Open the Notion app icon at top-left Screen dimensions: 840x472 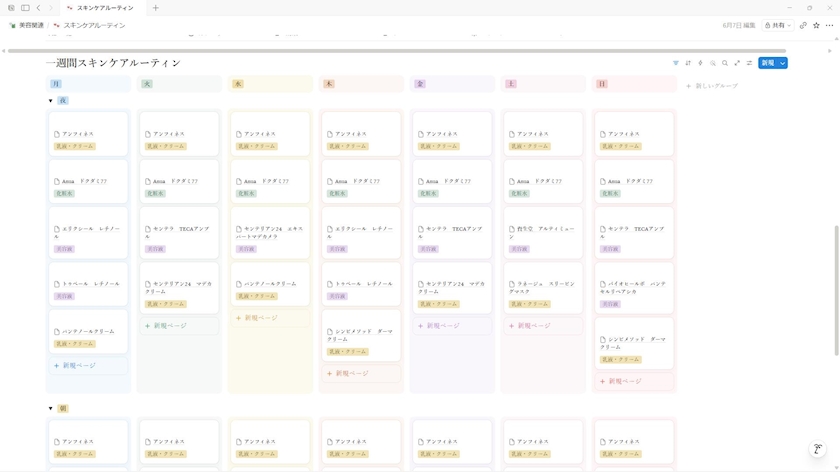pyautogui.click(x=11, y=8)
